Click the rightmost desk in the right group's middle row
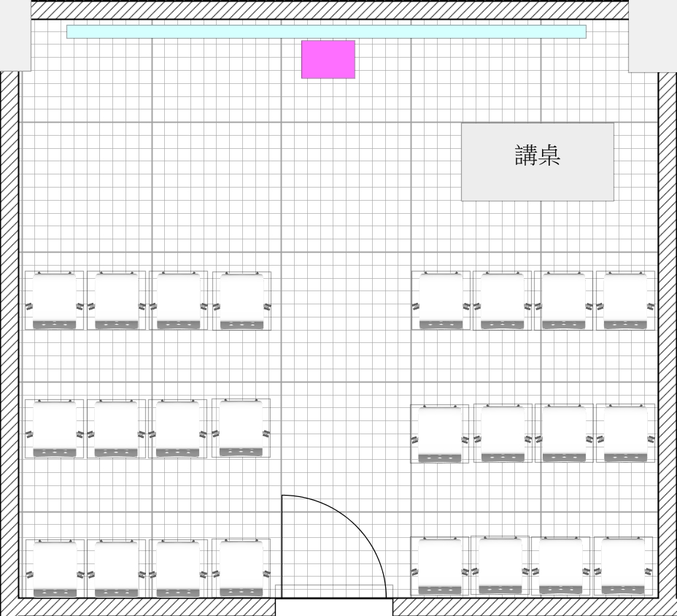This screenshot has width=677, height=616. tap(625, 433)
